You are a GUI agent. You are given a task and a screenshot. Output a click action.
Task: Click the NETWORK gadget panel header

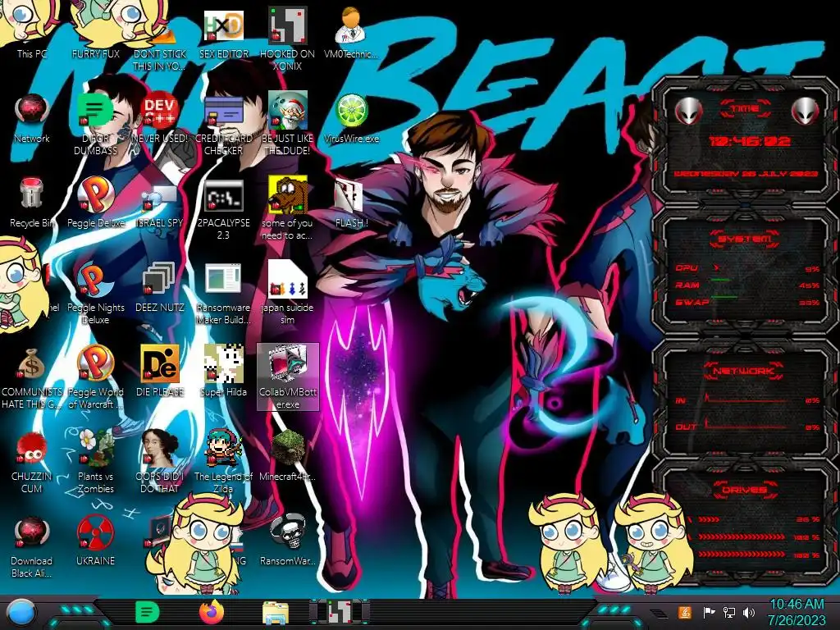pos(745,371)
